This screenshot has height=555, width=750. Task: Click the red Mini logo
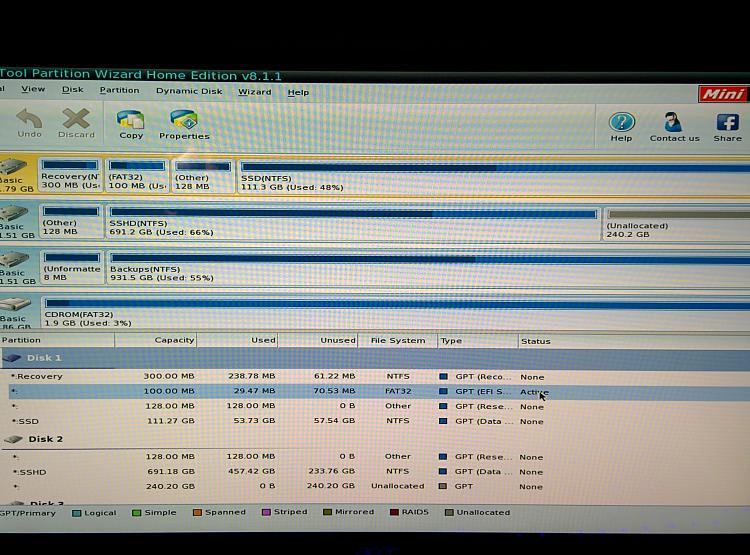tap(723, 94)
